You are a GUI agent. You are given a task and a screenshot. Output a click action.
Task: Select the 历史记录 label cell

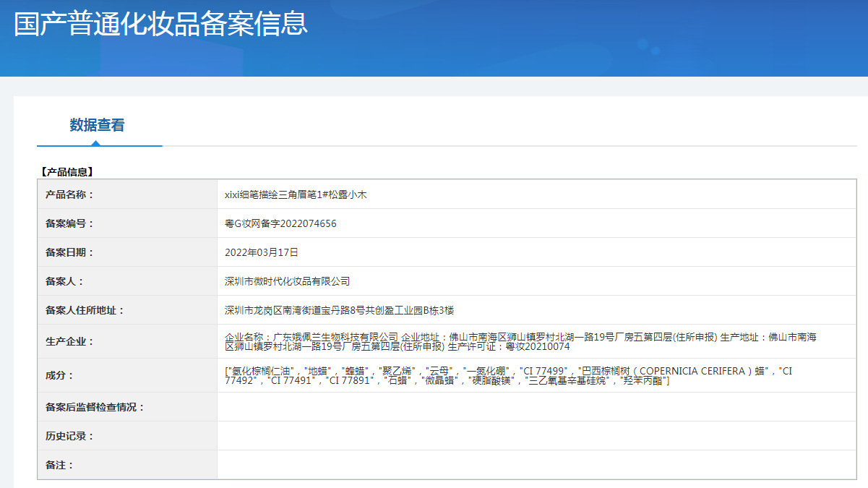(127, 436)
